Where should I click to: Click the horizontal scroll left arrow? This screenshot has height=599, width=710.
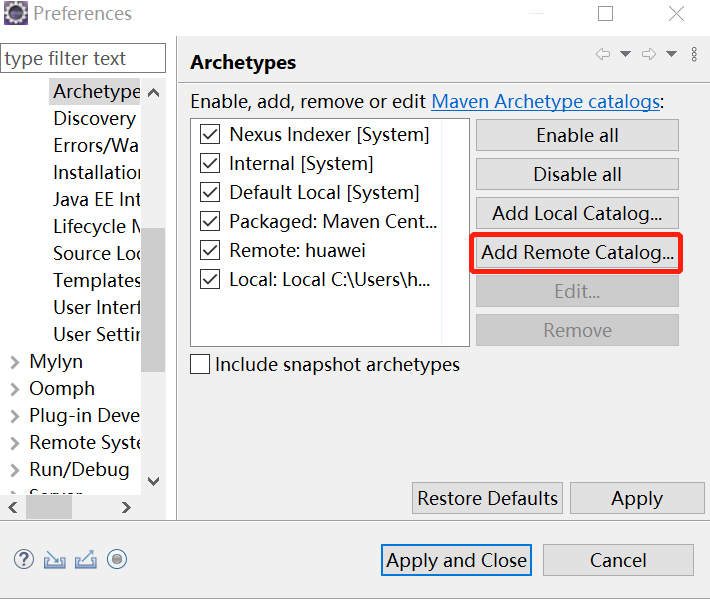pyautogui.click(x=13, y=508)
